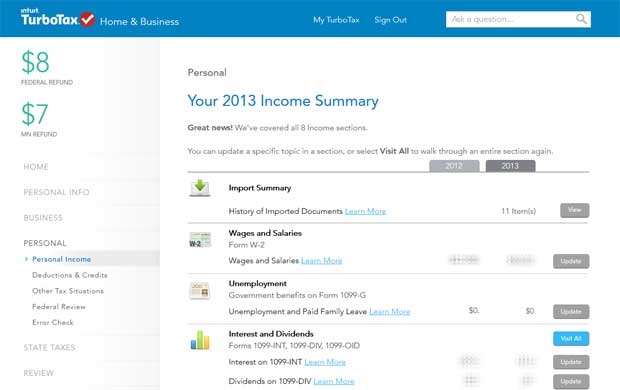620x390 pixels.
Task: Click Sign Out in the header
Action: coord(390,20)
